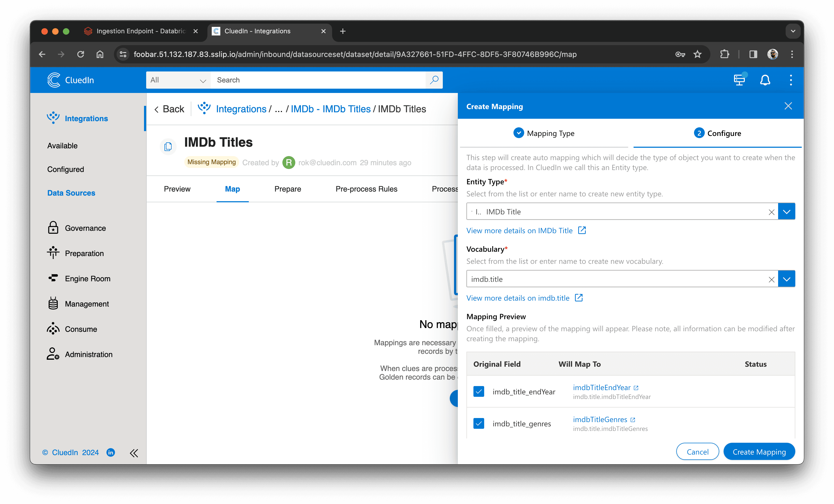The height and width of the screenshot is (504, 834).
Task: Click the Create Mapping button
Action: point(759,452)
